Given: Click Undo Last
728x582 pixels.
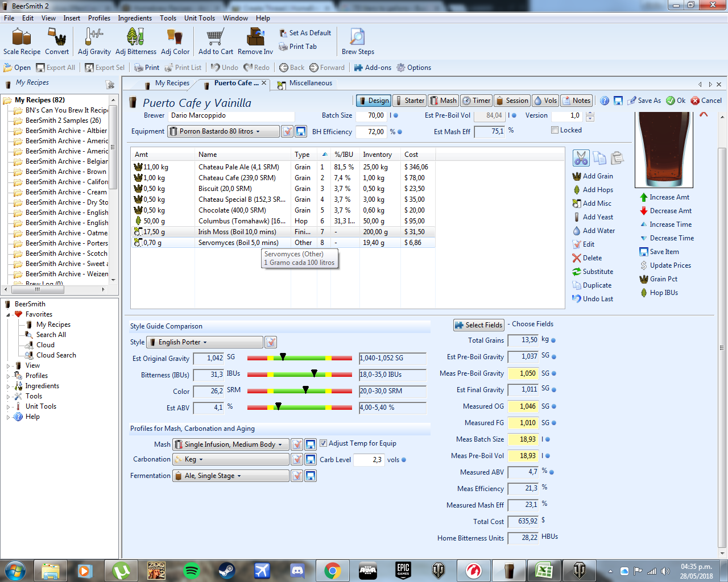Looking at the screenshot, I should pyautogui.click(x=593, y=299).
